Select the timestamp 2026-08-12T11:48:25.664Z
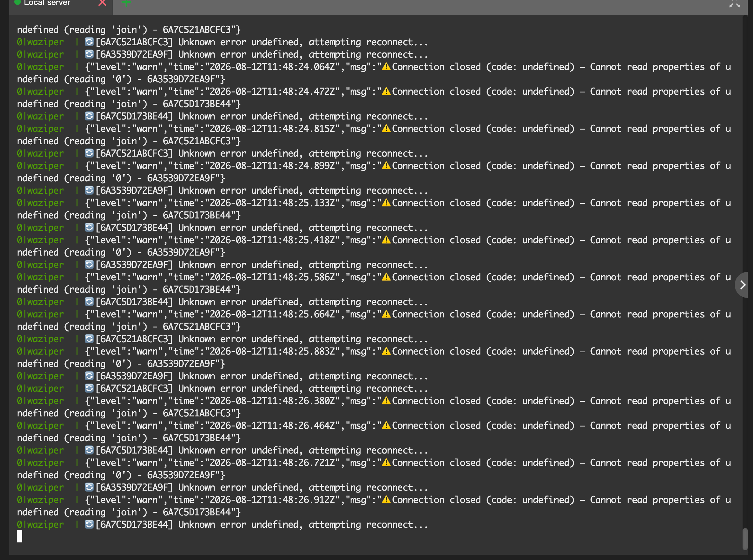Image resolution: width=753 pixels, height=560 pixels. pos(272,314)
